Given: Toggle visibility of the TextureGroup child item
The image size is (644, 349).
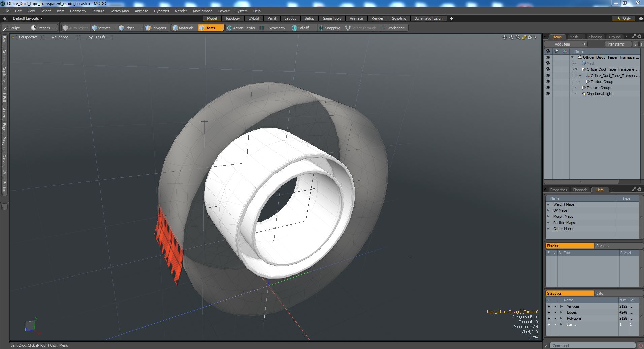Looking at the screenshot, I should tap(548, 82).
